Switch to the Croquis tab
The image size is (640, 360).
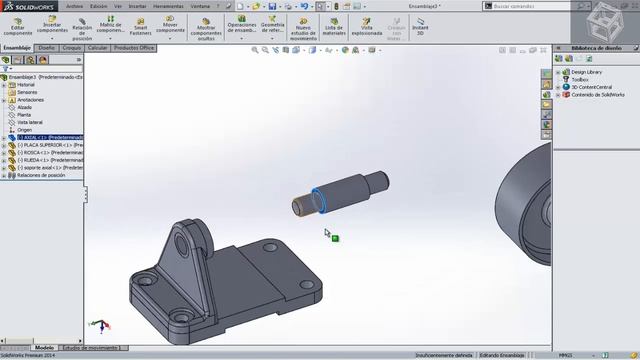point(71,48)
